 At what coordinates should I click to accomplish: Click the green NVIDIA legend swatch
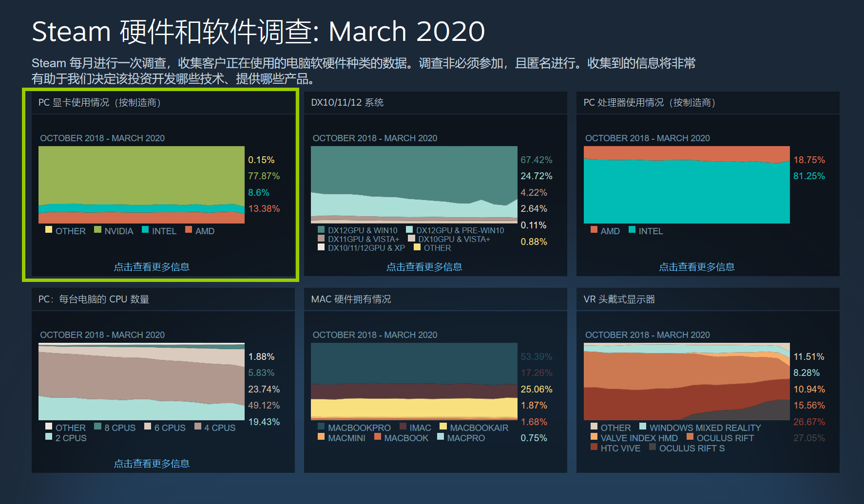(97, 230)
